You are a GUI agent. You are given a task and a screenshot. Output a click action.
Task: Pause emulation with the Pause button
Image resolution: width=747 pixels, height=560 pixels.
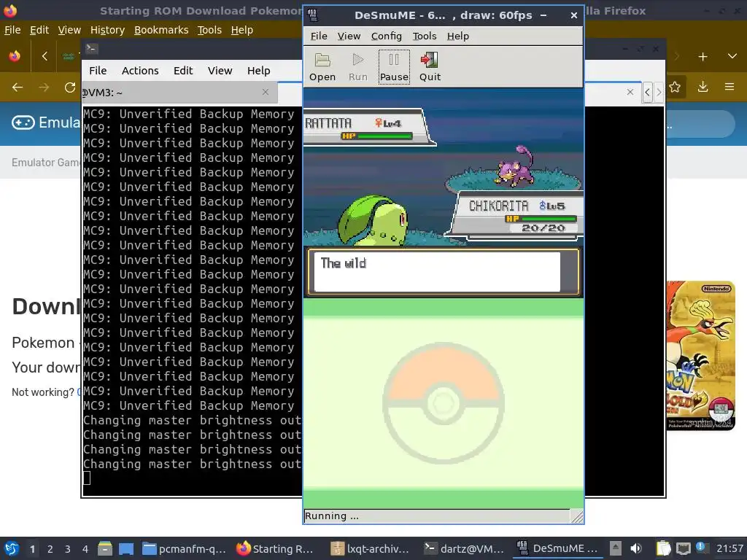(394, 67)
